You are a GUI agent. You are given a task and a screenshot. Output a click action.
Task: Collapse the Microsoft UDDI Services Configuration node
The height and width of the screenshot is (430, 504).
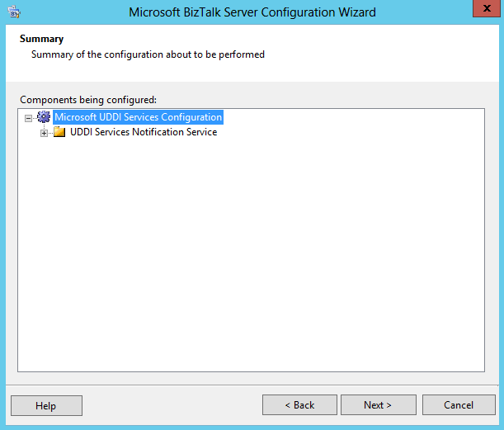pyautogui.click(x=29, y=118)
